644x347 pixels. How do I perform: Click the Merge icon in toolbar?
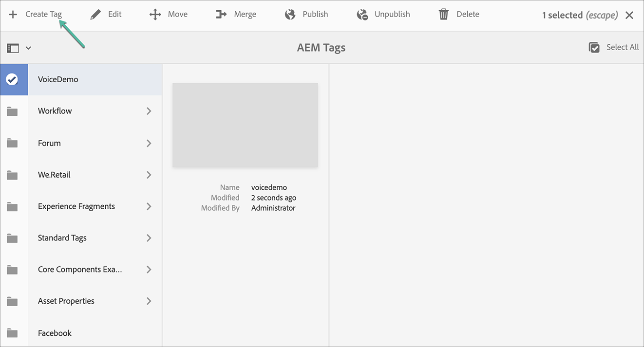(221, 15)
